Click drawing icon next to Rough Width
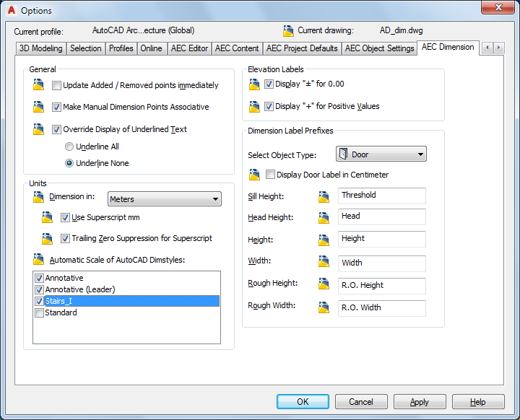This screenshot has width=520, height=420. point(324,307)
